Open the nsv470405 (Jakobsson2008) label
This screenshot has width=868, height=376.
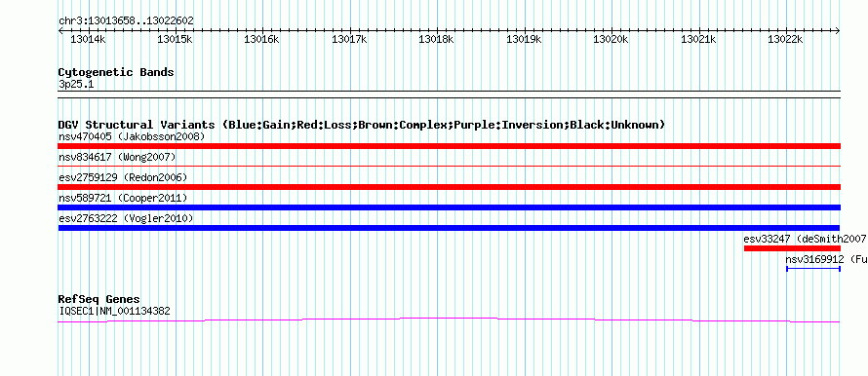coord(132,136)
